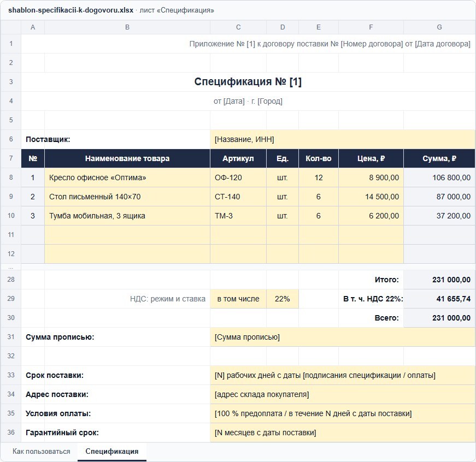Select column E header

tap(319, 27)
